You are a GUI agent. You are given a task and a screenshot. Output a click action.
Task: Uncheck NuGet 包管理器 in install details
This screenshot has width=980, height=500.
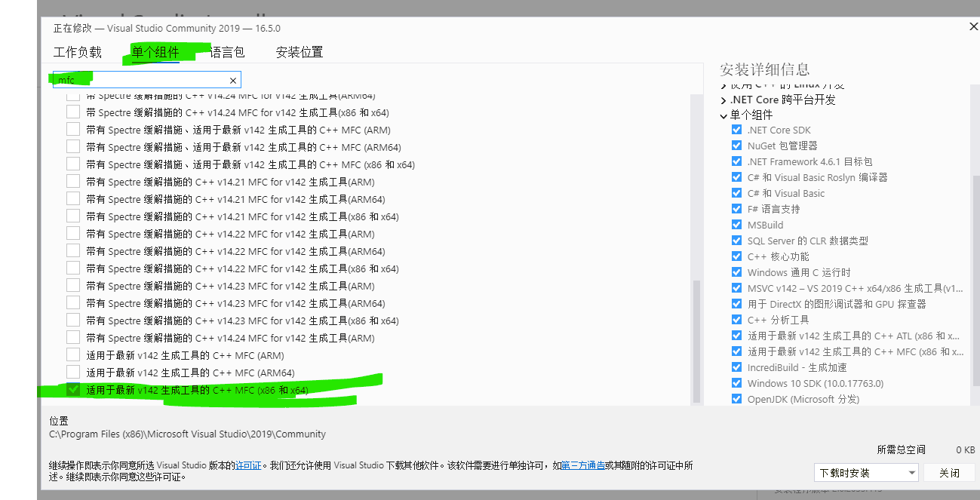(x=736, y=146)
